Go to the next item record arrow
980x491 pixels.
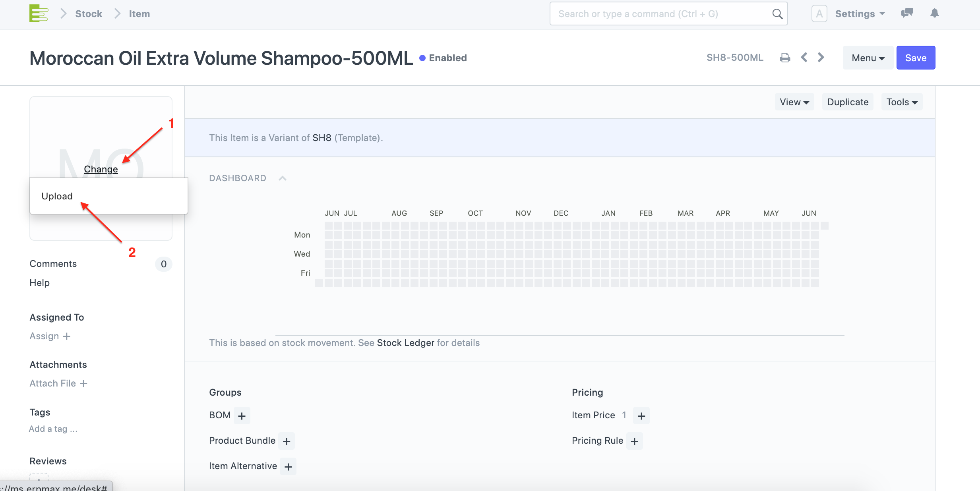click(x=821, y=58)
